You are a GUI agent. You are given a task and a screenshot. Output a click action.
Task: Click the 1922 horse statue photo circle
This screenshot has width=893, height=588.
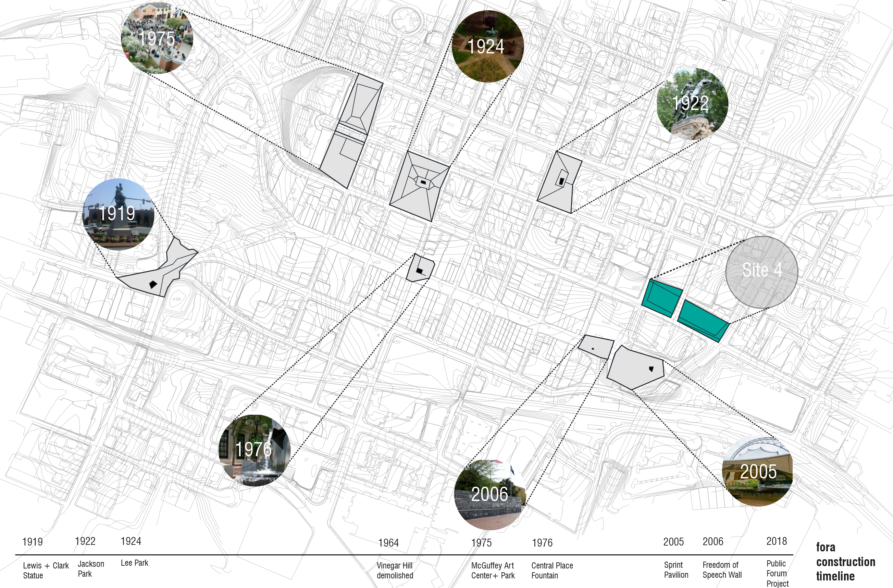pos(692,103)
